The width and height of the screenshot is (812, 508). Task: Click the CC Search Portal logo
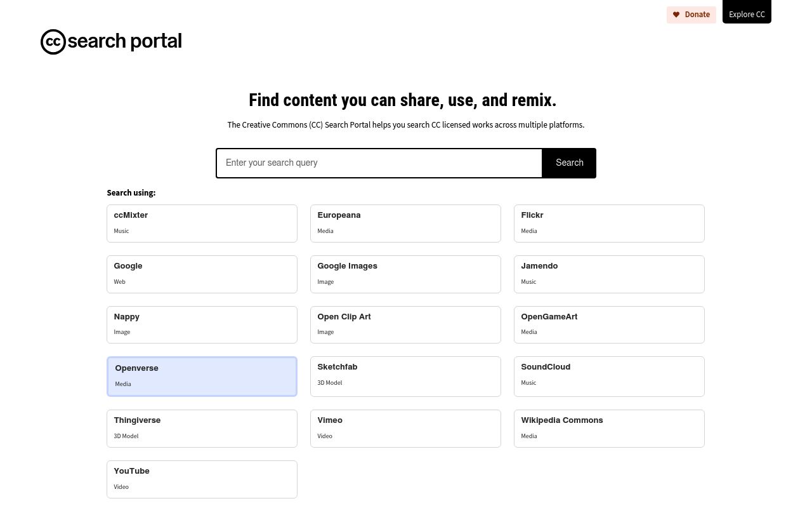coord(111,41)
